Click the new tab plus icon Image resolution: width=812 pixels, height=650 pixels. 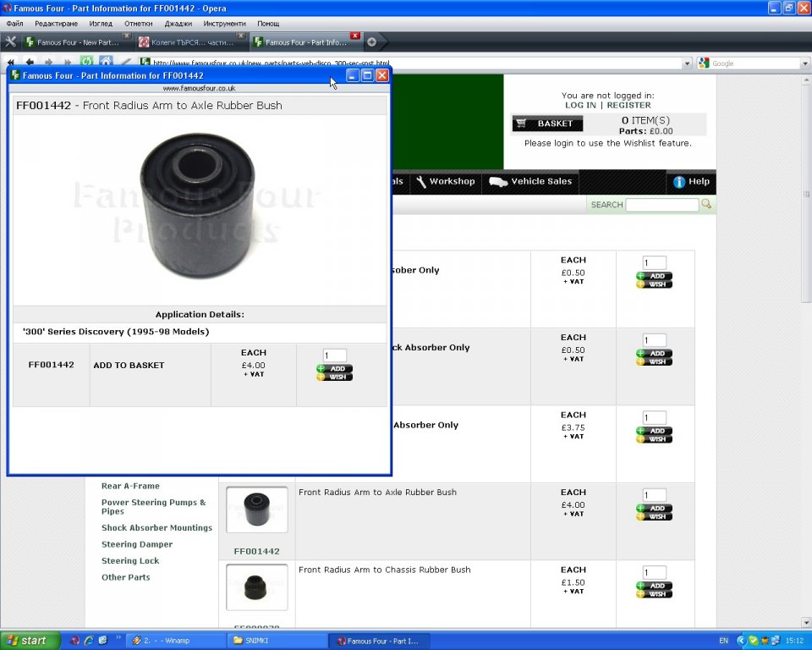pos(371,41)
